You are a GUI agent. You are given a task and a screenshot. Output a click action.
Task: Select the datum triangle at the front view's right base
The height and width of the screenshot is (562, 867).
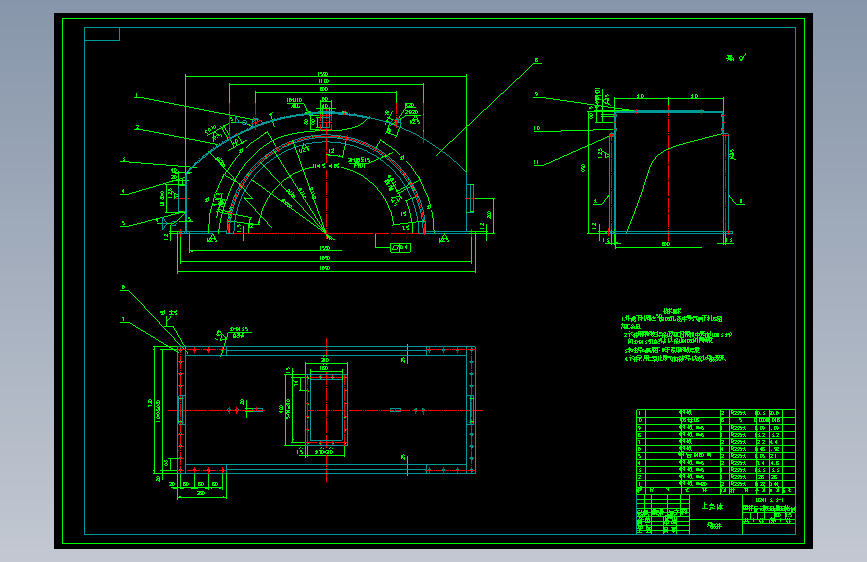click(443, 239)
